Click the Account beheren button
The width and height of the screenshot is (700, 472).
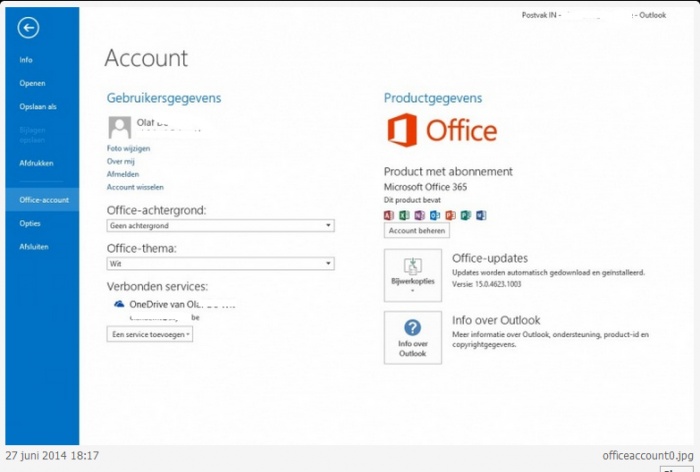pyautogui.click(x=417, y=230)
